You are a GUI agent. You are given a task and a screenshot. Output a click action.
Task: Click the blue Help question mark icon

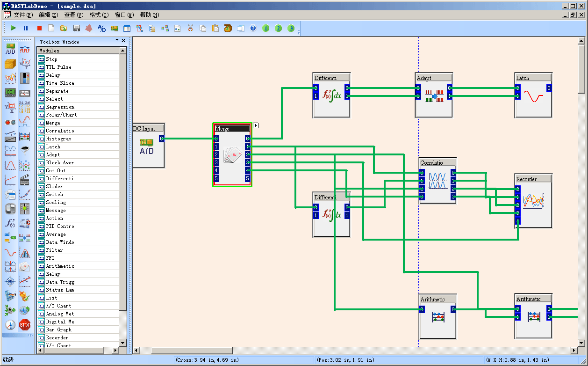click(253, 28)
